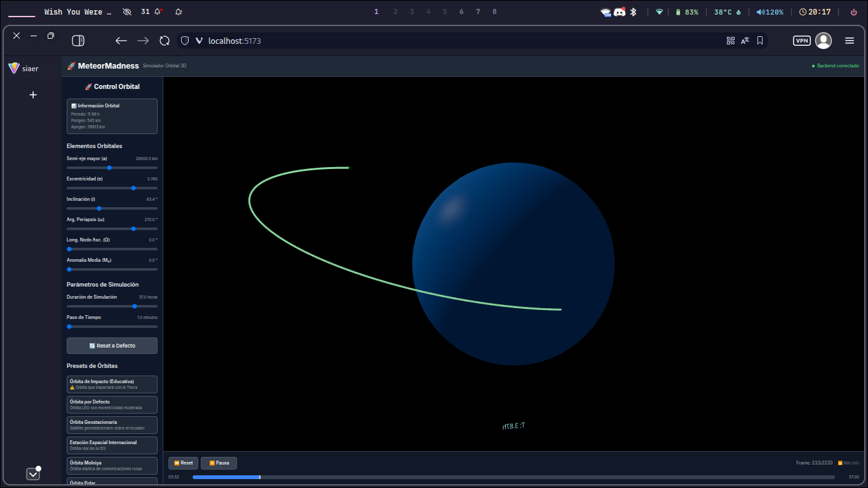
Task: Click the localhost:5173 address bar
Action: 445,41
